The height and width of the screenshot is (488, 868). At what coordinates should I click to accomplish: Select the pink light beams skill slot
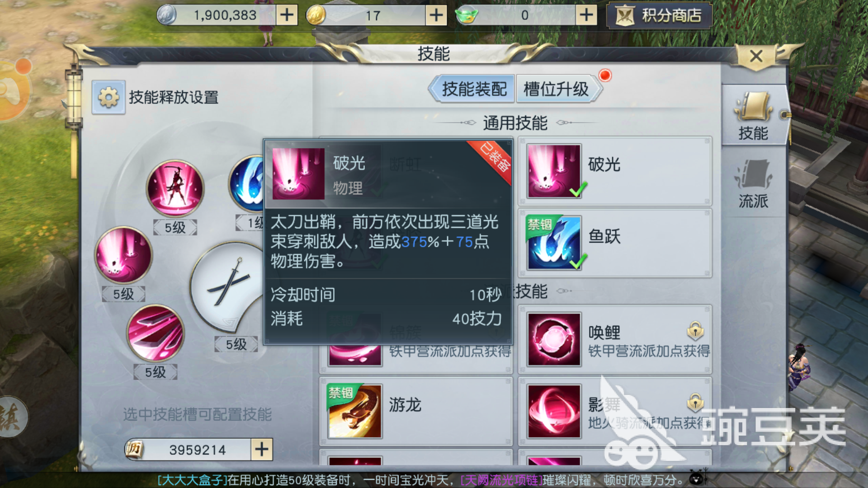[123, 255]
